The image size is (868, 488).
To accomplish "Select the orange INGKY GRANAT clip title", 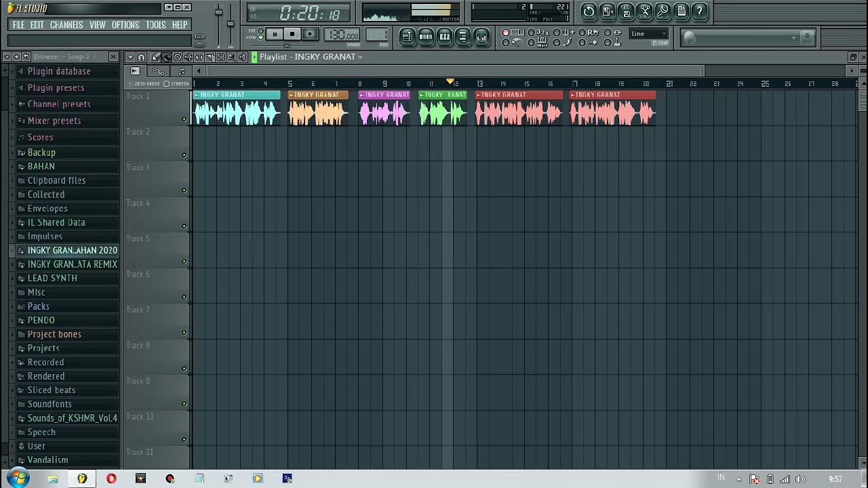I will tap(318, 95).
